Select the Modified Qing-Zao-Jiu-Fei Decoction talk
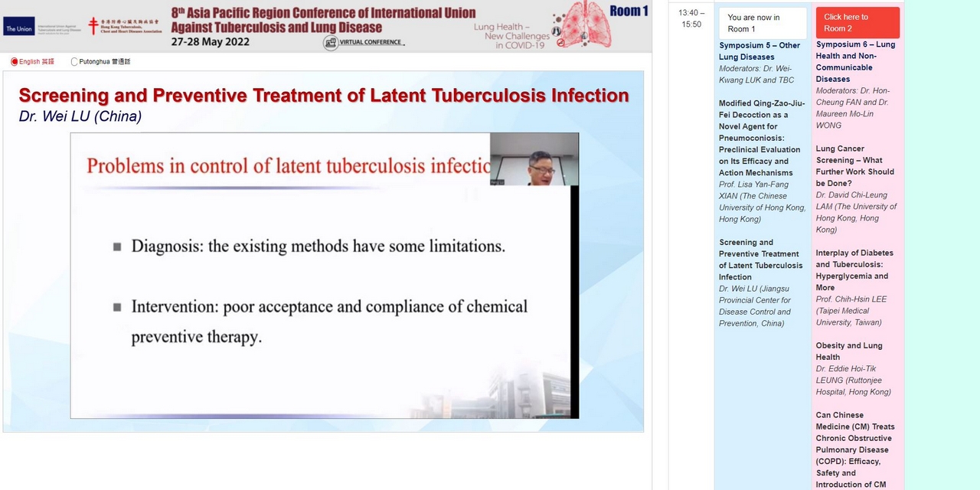This screenshot has height=490, width=980. (x=759, y=138)
